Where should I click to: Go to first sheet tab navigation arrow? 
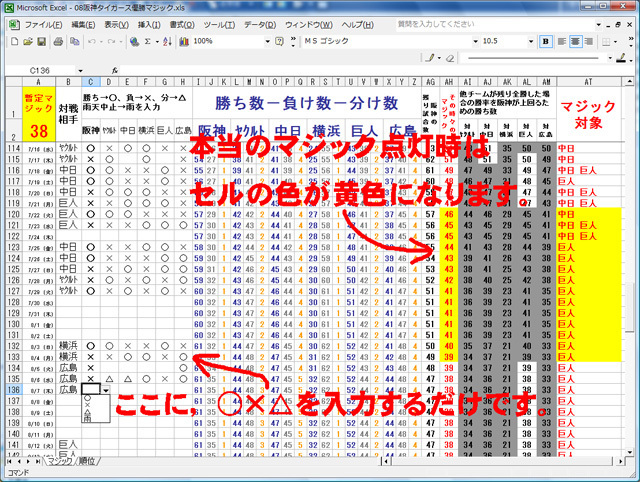(9, 462)
